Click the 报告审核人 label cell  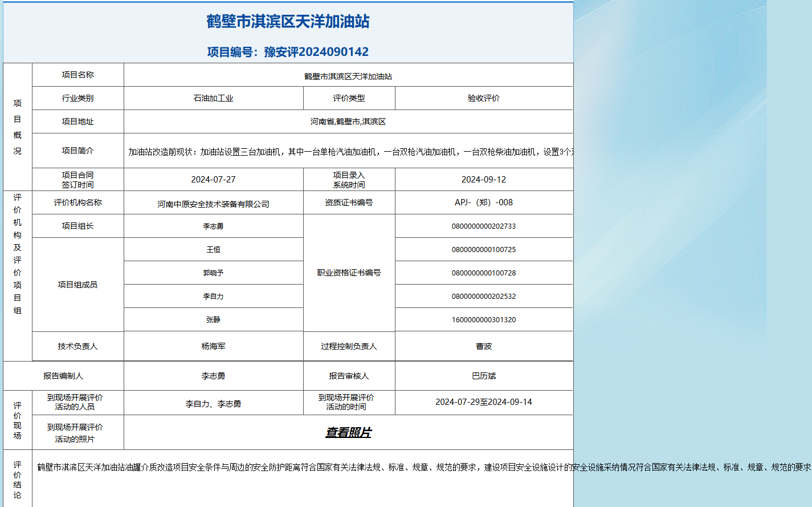[x=349, y=376]
